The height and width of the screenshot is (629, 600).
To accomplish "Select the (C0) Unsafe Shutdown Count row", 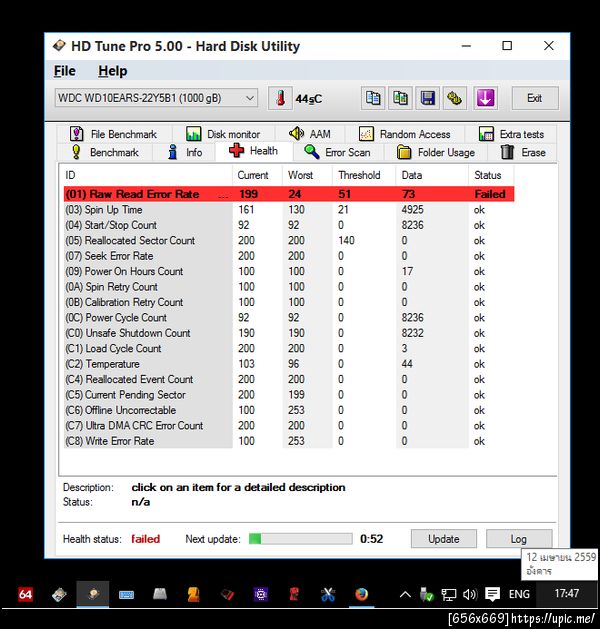I will tap(289, 333).
